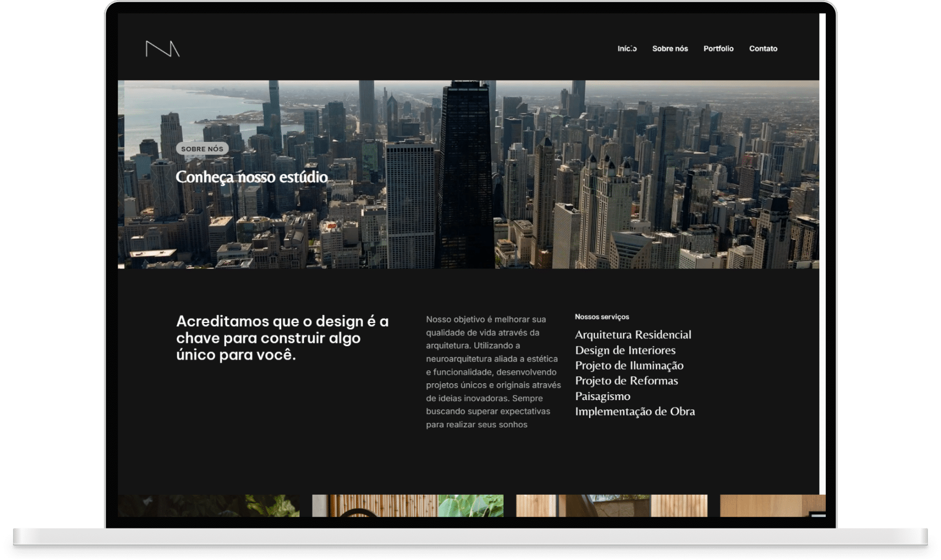Click the Conheça nosso estúdio hero heading
The width and height of the screenshot is (941, 560).
pyautogui.click(x=251, y=177)
